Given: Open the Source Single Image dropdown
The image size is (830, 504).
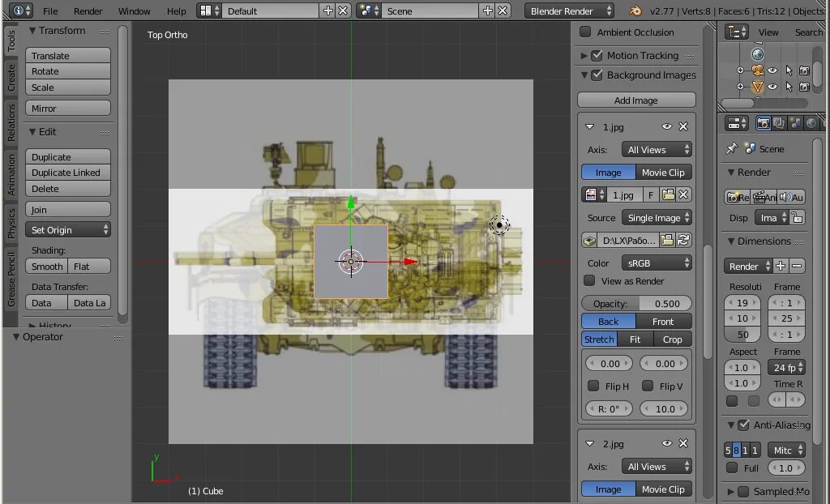Looking at the screenshot, I should tap(657, 218).
